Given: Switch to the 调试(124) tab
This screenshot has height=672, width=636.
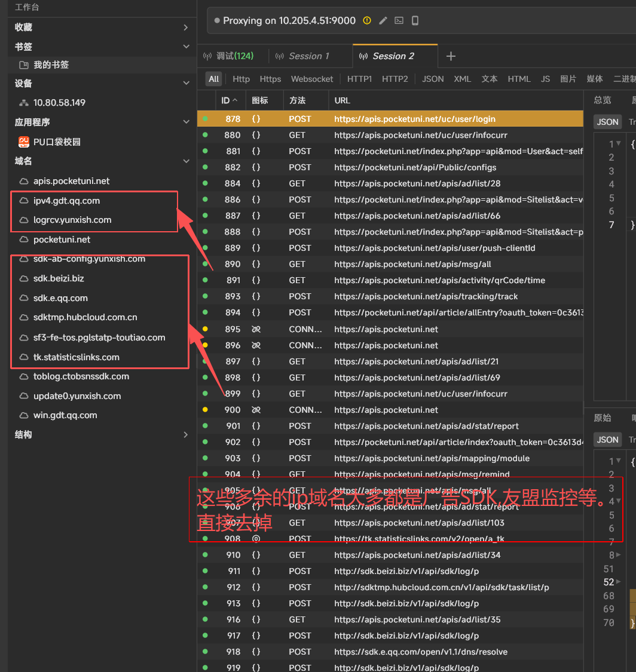Looking at the screenshot, I should point(234,56).
